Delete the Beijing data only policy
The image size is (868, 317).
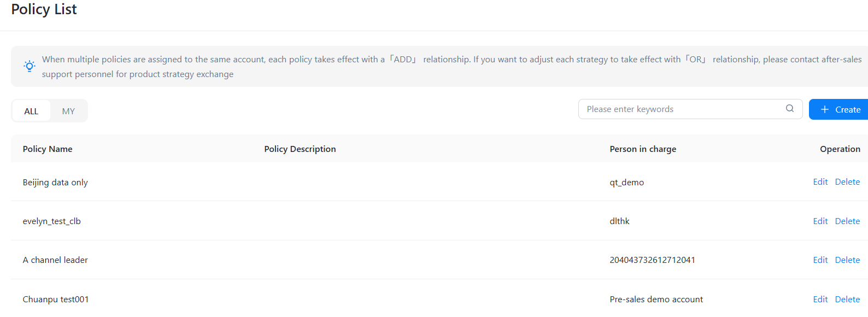[x=847, y=182]
